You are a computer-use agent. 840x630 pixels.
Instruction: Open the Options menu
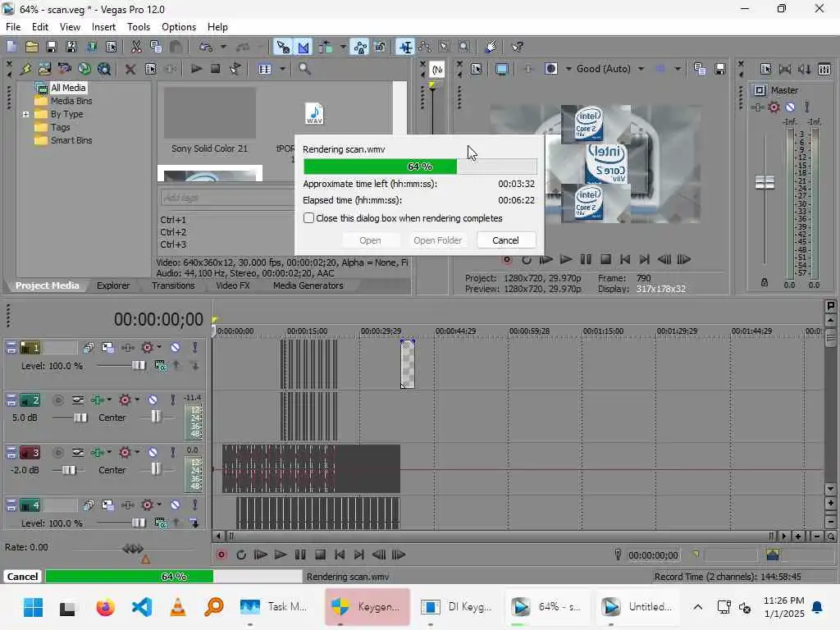(179, 27)
